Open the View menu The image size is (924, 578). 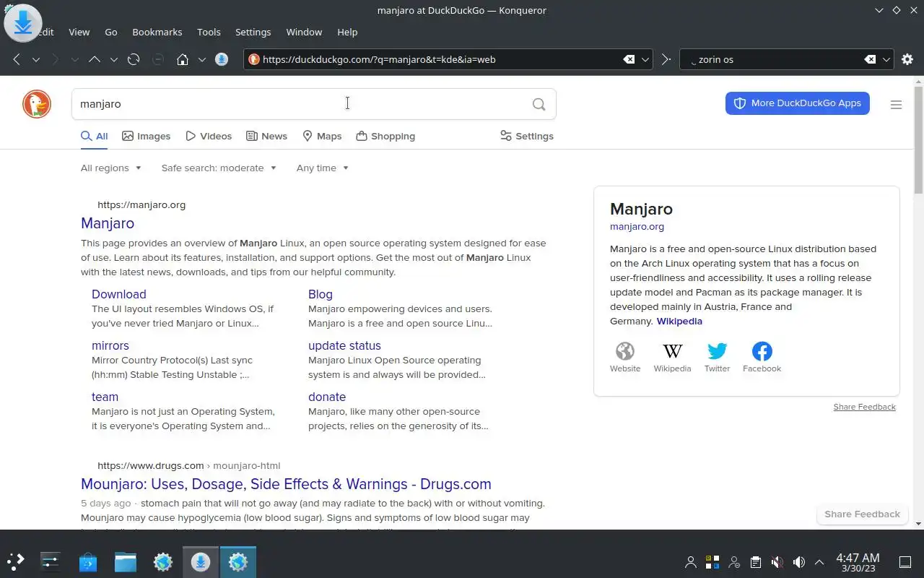click(79, 32)
